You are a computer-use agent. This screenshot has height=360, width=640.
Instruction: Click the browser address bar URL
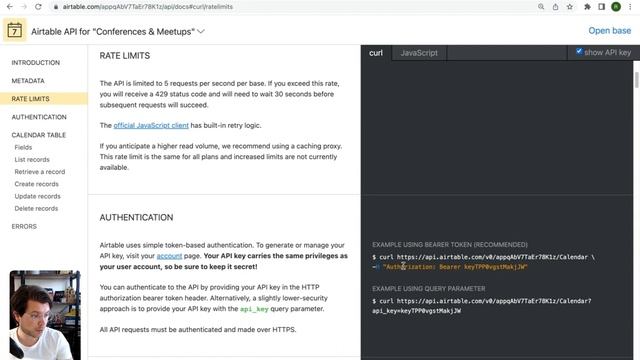point(147,7)
